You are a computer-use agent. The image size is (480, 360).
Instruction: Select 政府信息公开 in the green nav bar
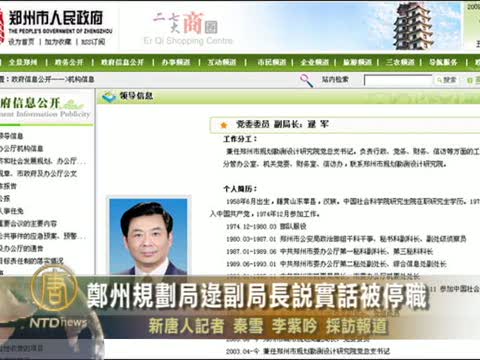pos(122,62)
